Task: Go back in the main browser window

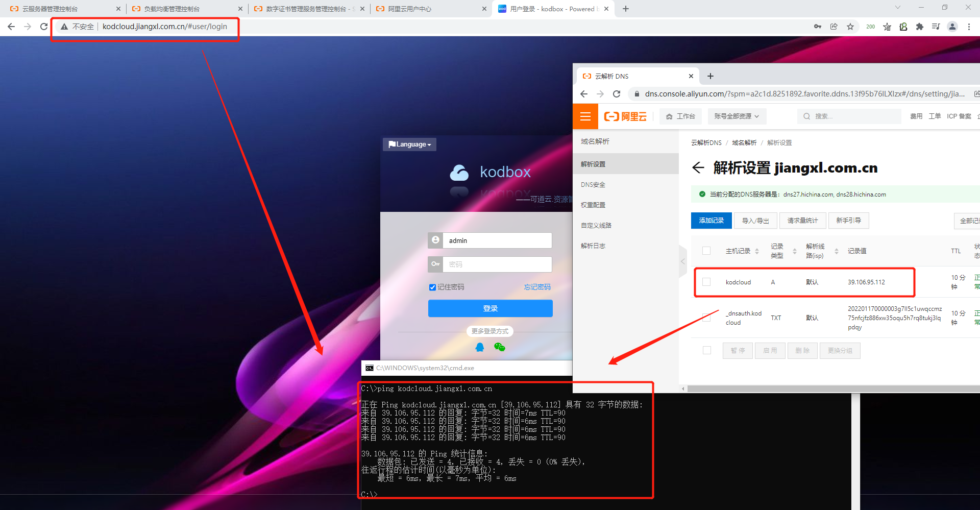Action: click(x=11, y=27)
